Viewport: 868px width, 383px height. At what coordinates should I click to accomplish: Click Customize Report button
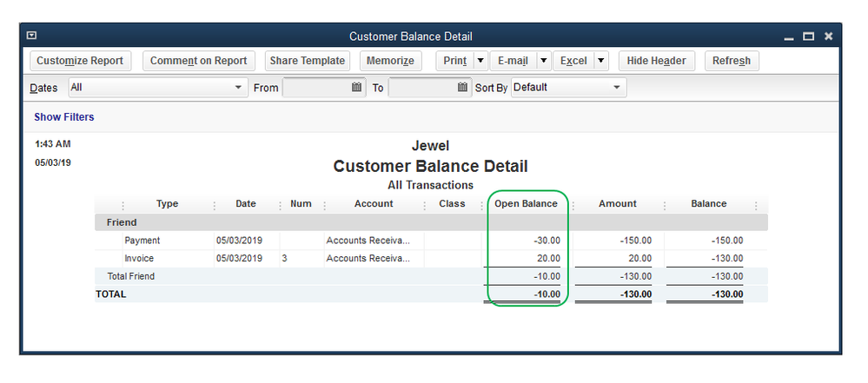(80, 61)
